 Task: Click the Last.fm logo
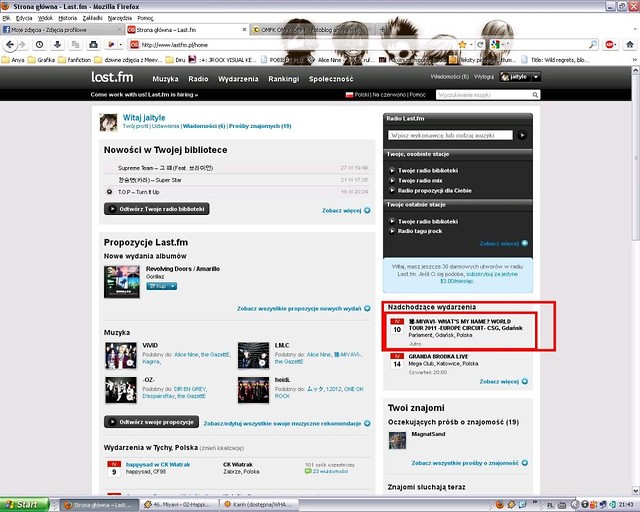(x=112, y=77)
